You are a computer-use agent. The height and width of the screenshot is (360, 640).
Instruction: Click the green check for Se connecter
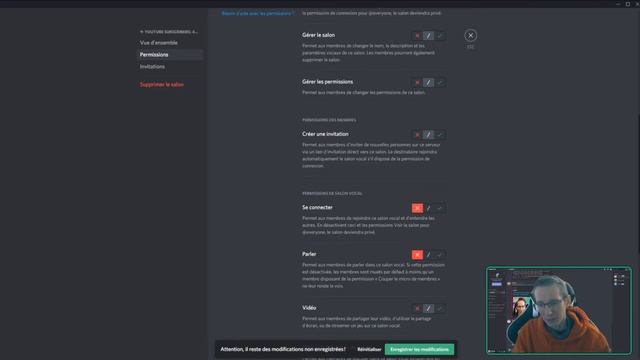click(440, 208)
